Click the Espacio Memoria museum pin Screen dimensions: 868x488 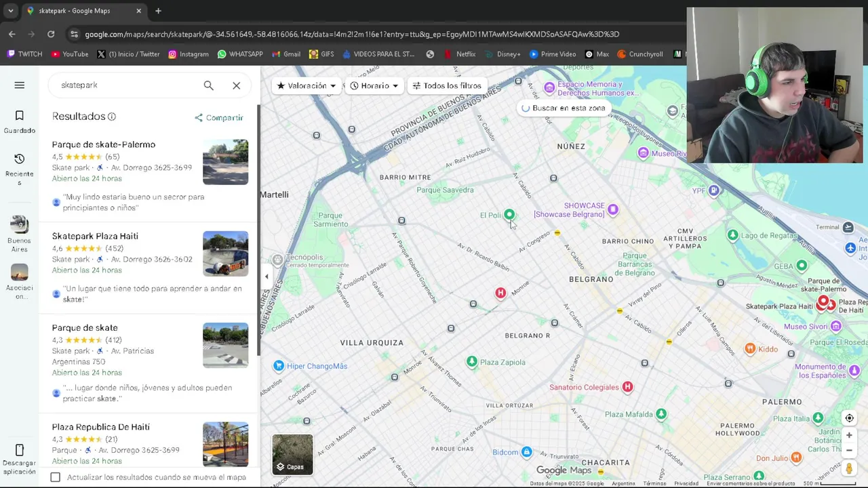pyautogui.click(x=550, y=87)
